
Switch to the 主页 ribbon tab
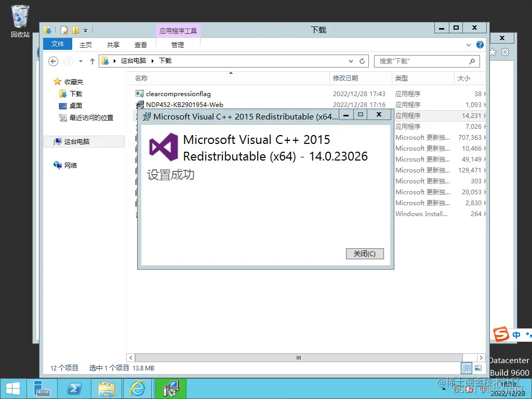[x=86, y=45]
